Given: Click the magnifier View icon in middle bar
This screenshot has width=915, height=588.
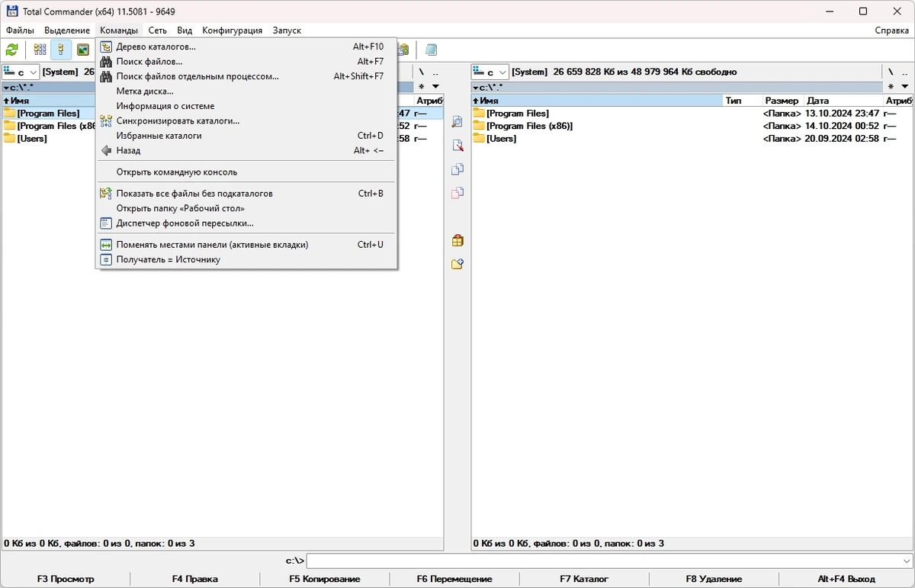Looking at the screenshot, I should 457,122.
